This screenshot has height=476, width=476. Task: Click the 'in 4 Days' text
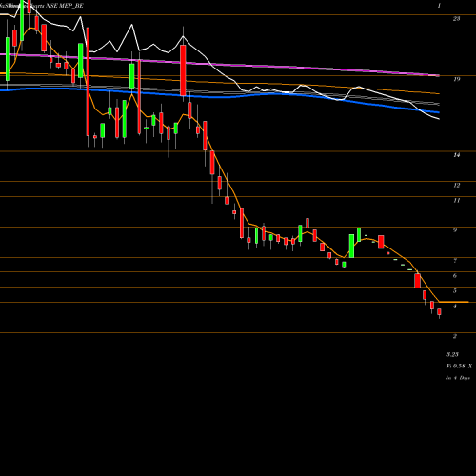[x=458, y=378]
